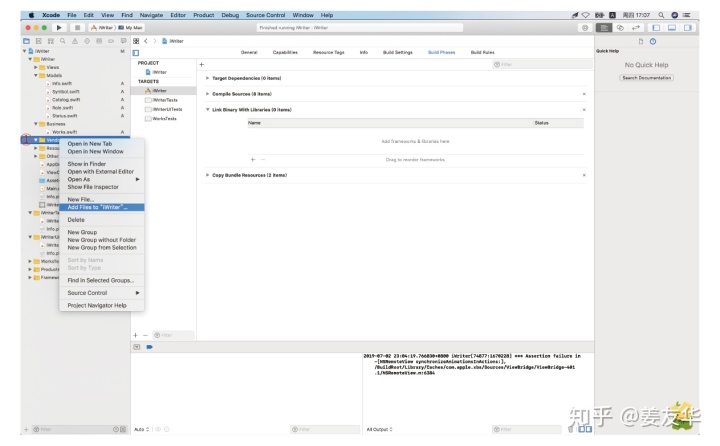Click the related items grid icon
The width and height of the screenshot is (720, 446).
[x=136, y=41]
